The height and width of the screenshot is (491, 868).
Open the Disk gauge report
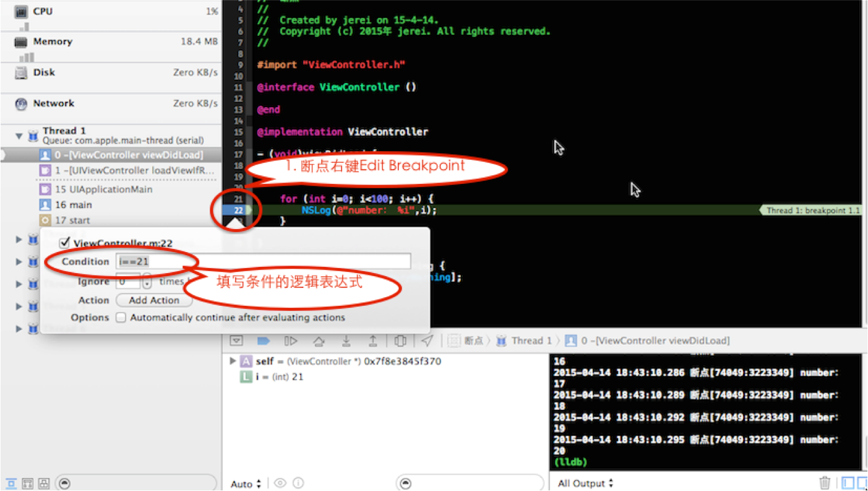(111, 77)
